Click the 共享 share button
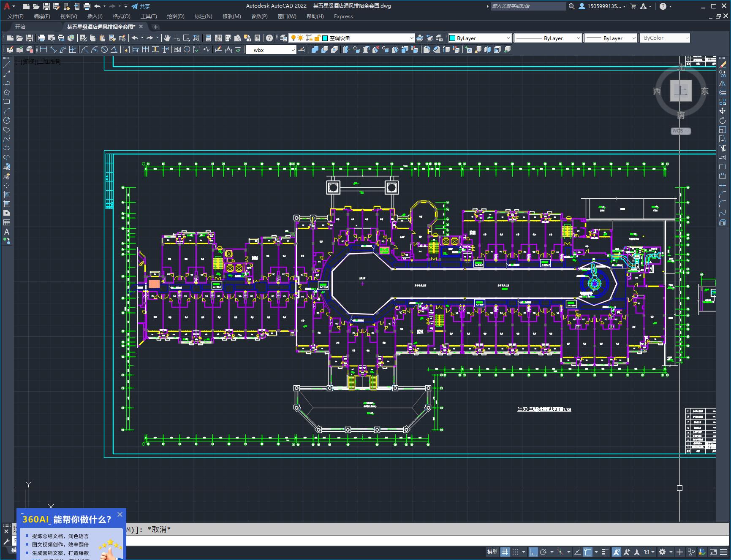731x560 pixels. click(141, 6)
